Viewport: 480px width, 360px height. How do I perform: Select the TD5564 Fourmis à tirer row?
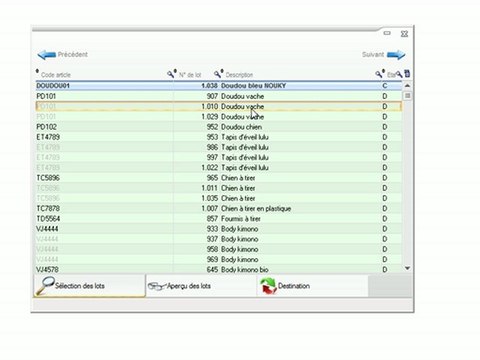(219, 219)
